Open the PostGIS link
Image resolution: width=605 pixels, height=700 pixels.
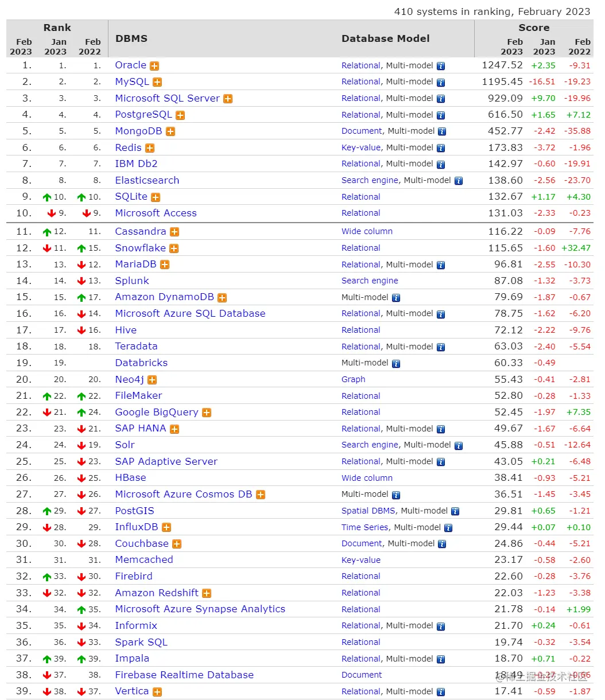tap(134, 511)
